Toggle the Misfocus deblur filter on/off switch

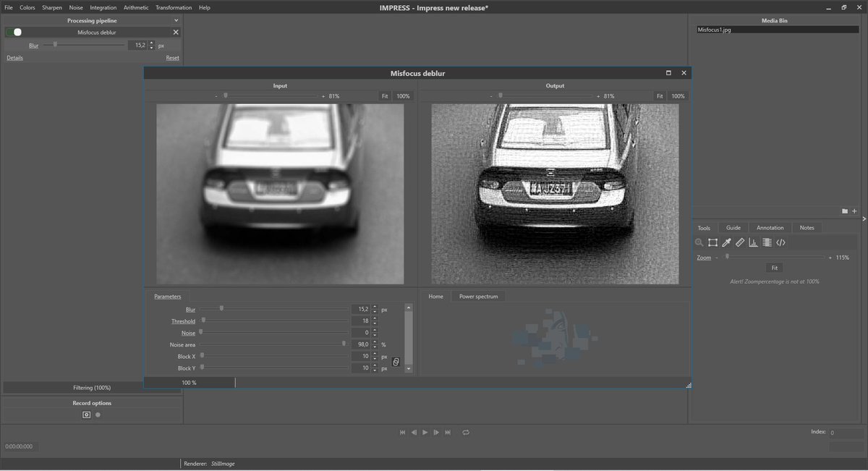coord(14,33)
